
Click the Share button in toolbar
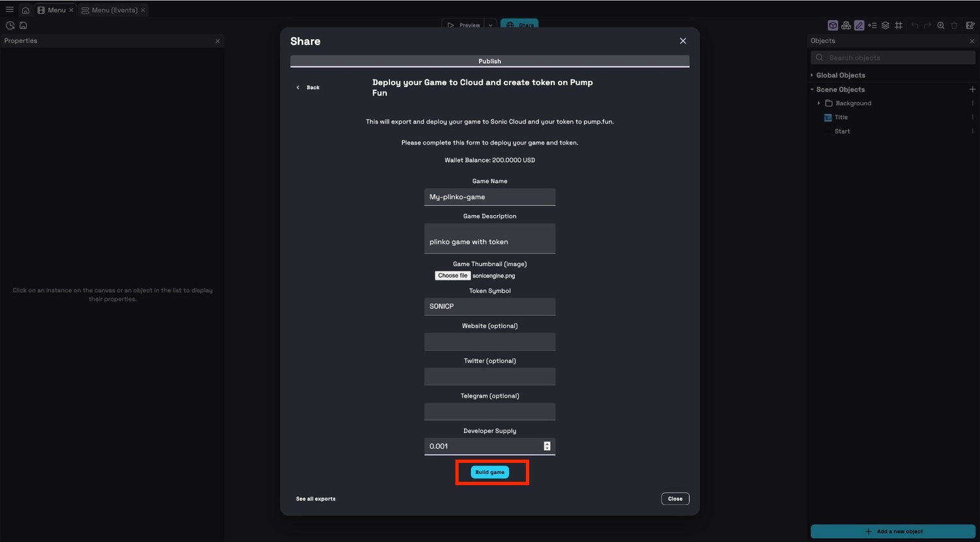click(x=519, y=25)
